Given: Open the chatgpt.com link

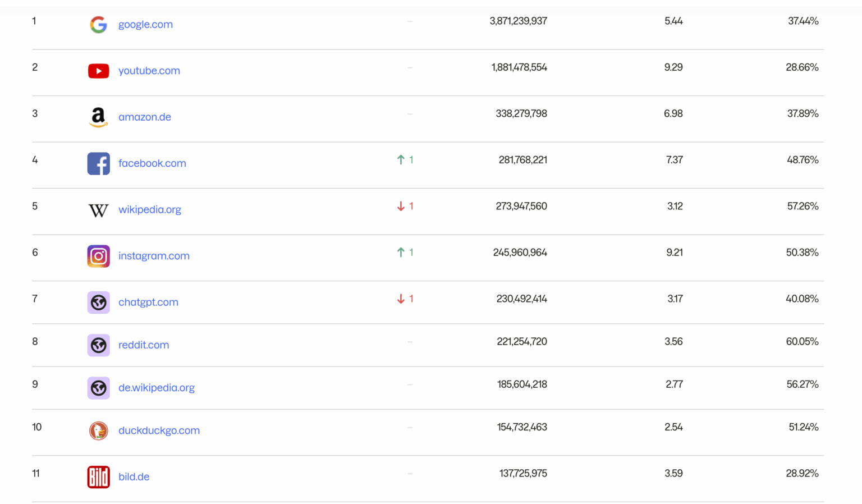Looking at the screenshot, I should pyautogui.click(x=148, y=303).
